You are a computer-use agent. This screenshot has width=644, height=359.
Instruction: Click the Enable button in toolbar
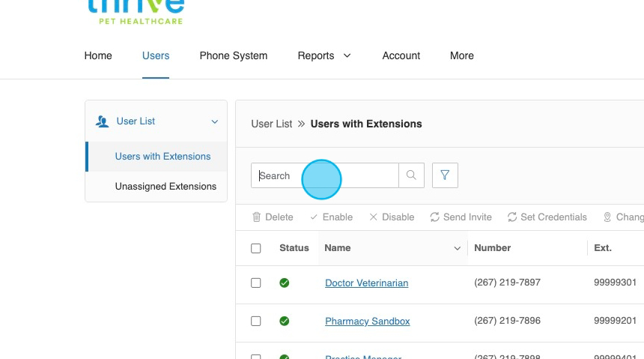coord(331,217)
